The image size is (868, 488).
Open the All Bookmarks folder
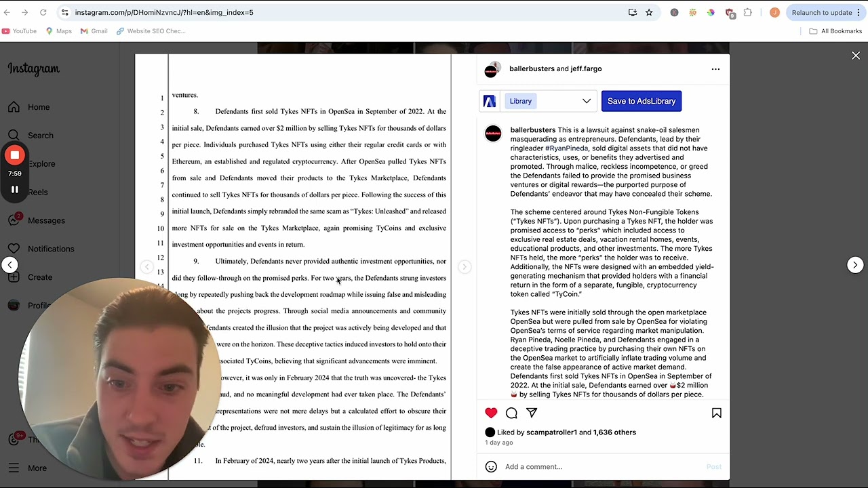835,31
